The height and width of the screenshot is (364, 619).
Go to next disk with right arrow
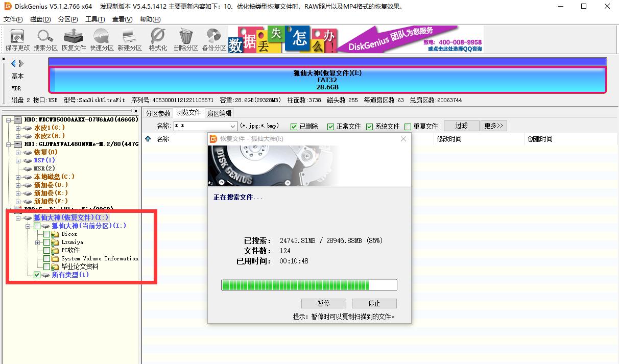[x=21, y=63]
